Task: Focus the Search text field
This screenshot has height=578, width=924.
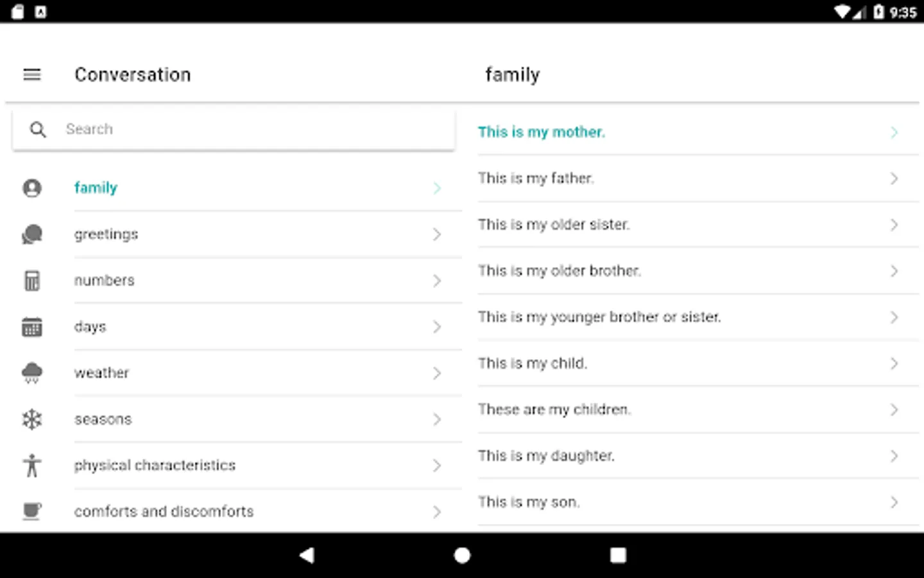Action: [x=257, y=130]
